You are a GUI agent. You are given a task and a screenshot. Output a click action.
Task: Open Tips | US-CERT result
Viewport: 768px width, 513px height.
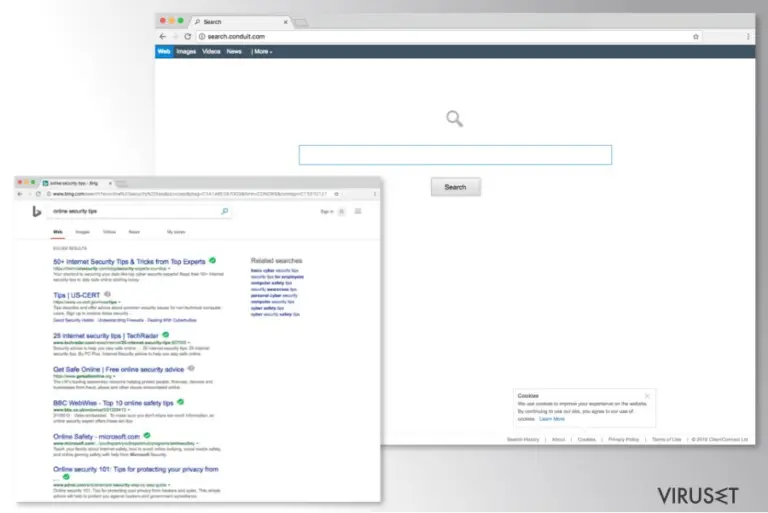pyautogui.click(x=76, y=295)
